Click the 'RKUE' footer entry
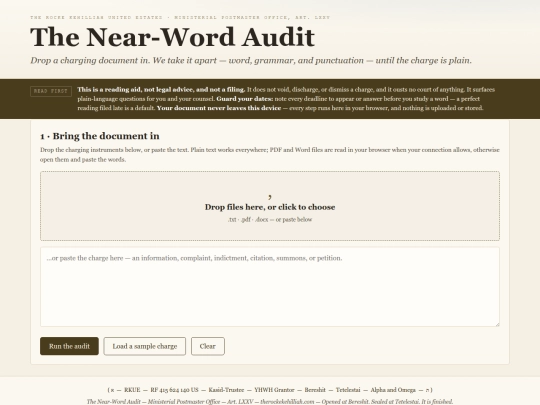The width and height of the screenshot is (540, 405). tap(132, 390)
